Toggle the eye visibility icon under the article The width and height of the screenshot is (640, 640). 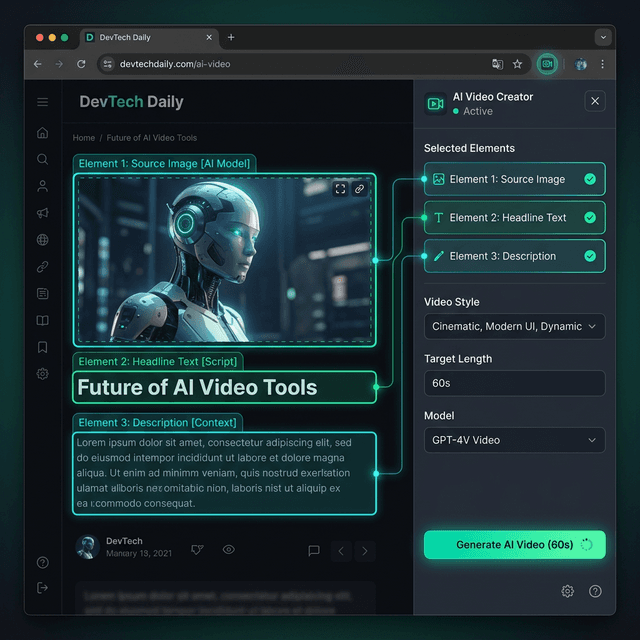tap(229, 550)
